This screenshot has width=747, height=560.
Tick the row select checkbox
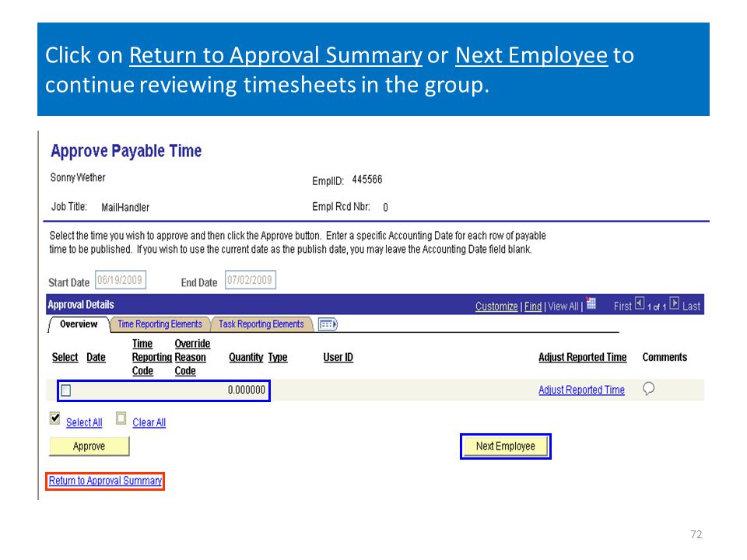point(66,390)
